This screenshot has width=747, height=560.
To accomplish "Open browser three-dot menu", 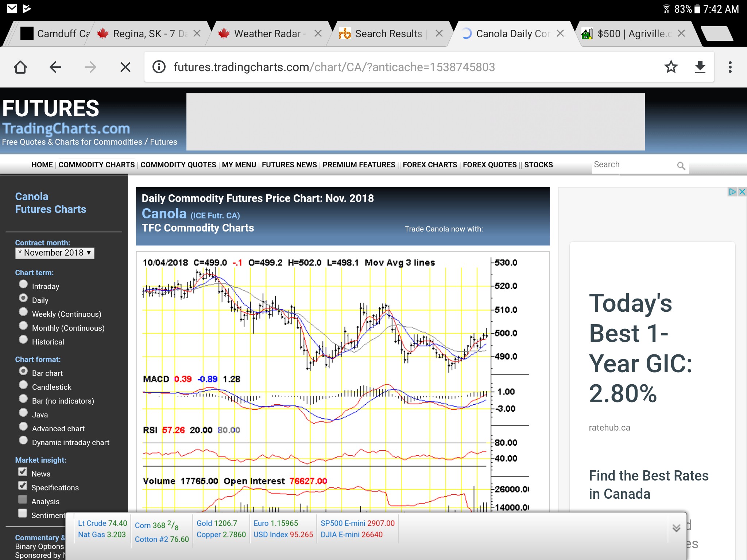I will [x=730, y=67].
